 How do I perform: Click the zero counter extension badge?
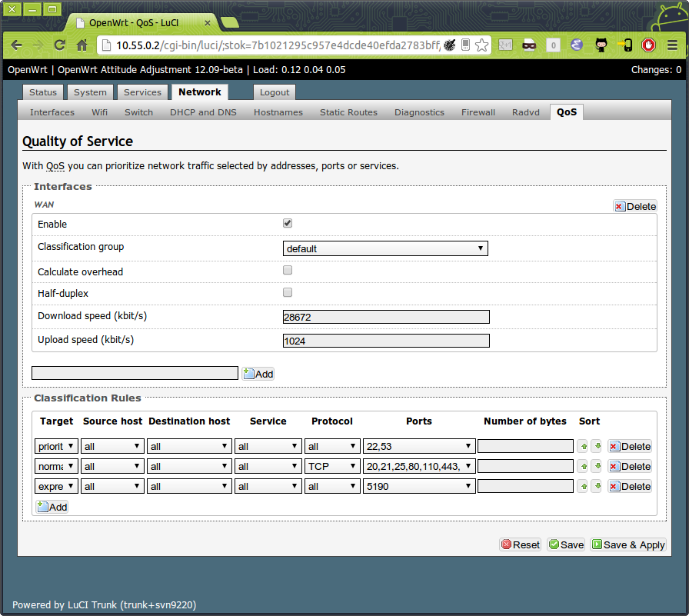point(553,45)
